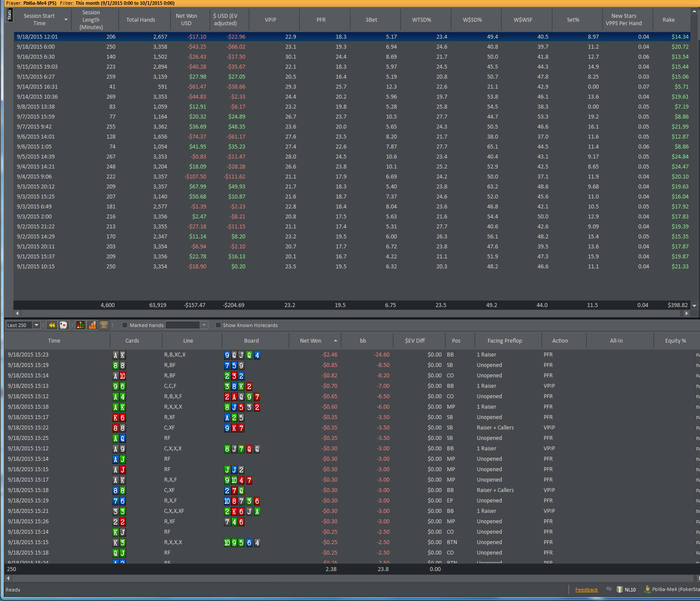Enable the Marked hands checkbox
This screenshot has width=700, height=601.
point(124,325)
